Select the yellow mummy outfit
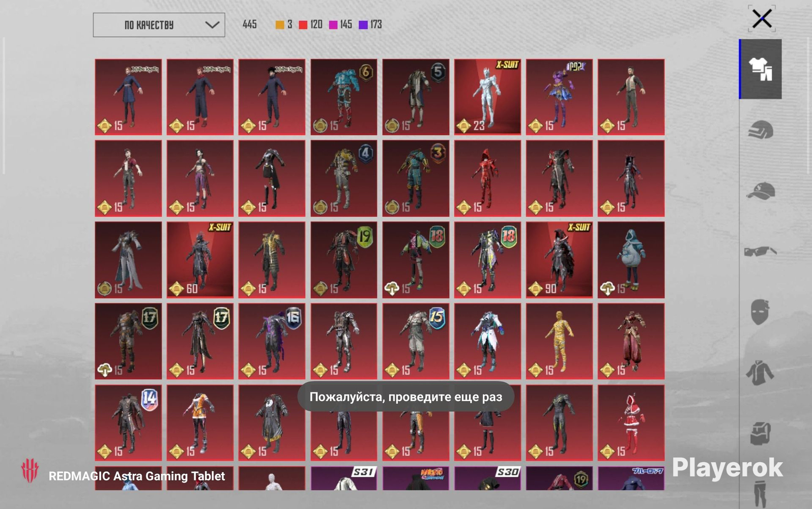Viewport: 812px width, 509px height. point(559,341)
